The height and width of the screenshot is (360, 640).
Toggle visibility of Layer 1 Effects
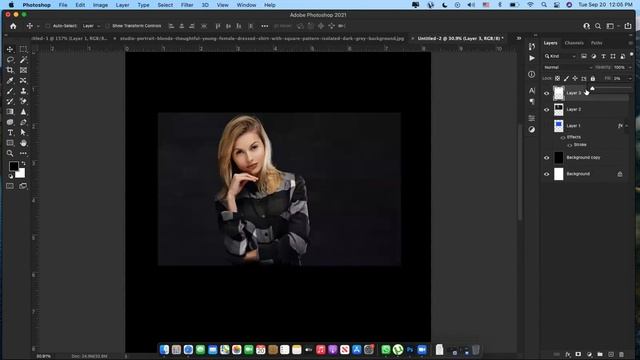[563, 138]
